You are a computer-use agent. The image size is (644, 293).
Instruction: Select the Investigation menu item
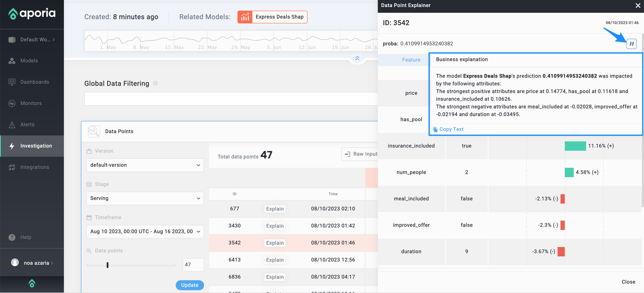[x=32, y=146]
